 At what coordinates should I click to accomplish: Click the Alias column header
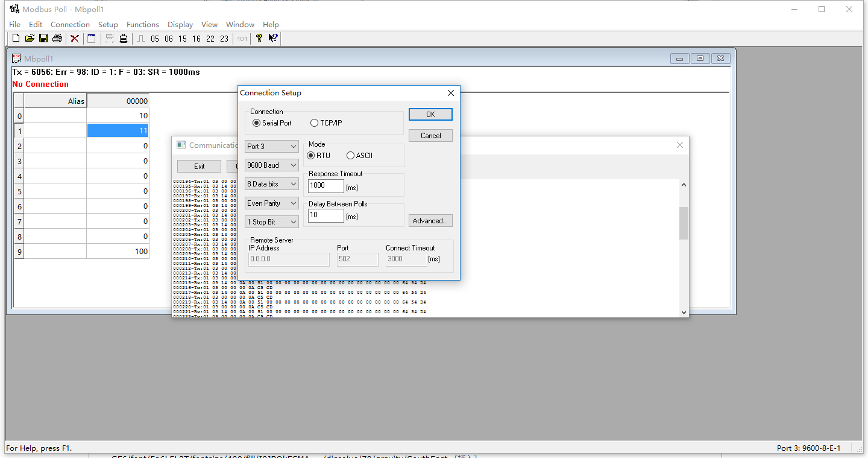tap(55, 101)
